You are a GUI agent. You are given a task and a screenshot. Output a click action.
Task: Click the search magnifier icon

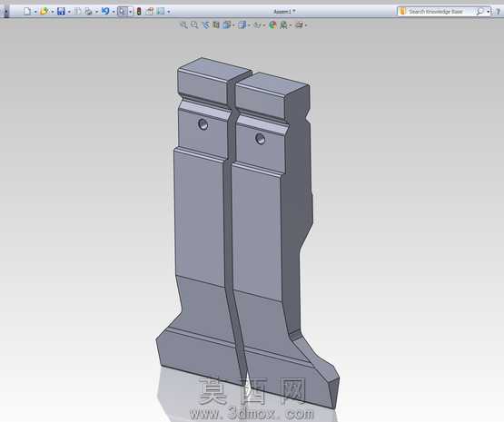pyautogui.click(x=479, y=12)
